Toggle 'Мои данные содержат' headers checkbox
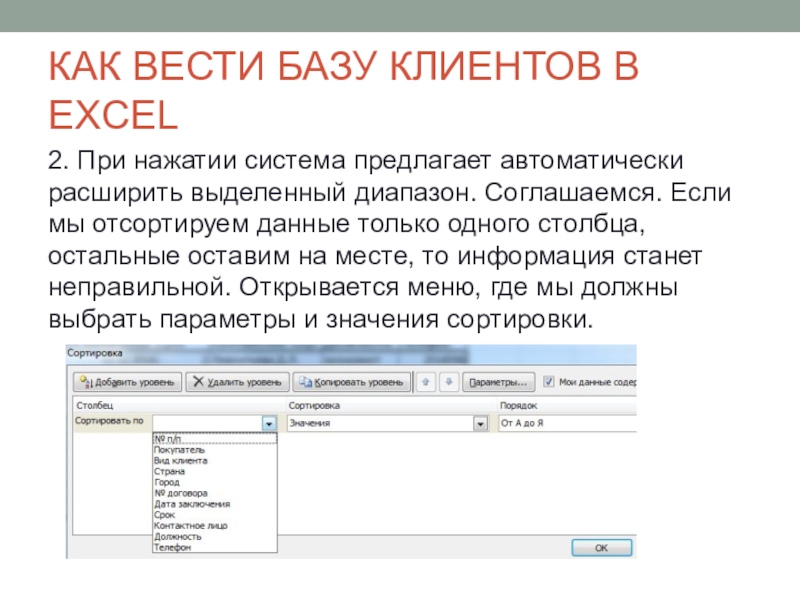 pyautogui.click(x=548, y=382)
